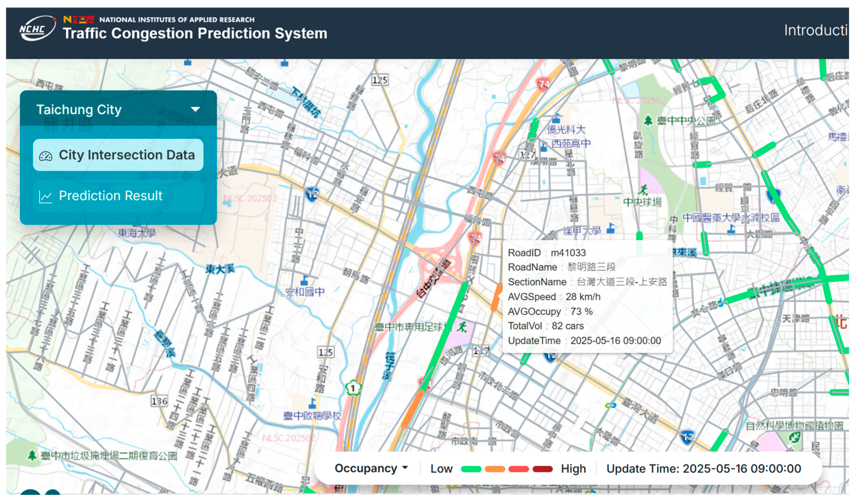This screenshot has width=856, height=504.
Task: Click the 臺中啟聰學校 school flag icon
Action: (313, 404)
